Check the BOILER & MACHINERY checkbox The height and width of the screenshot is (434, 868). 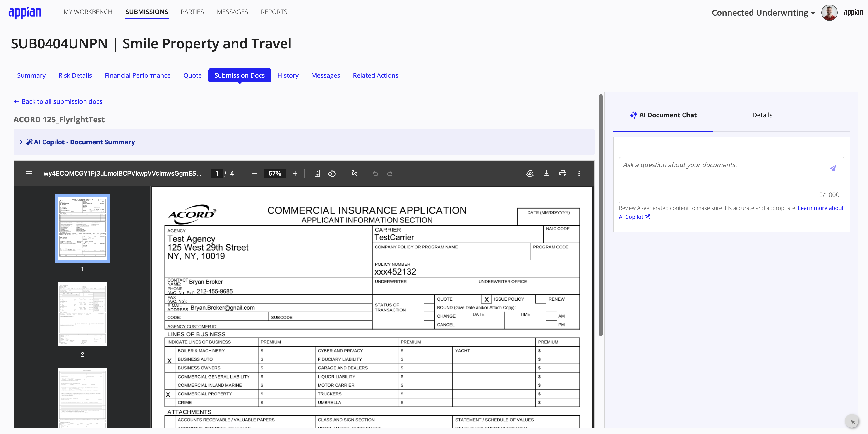click(x=170, y=351)
